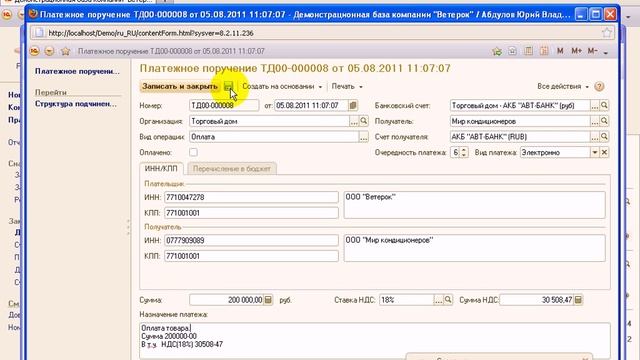Expand the Создать на основании dropdown

click(x=282, y=87)
